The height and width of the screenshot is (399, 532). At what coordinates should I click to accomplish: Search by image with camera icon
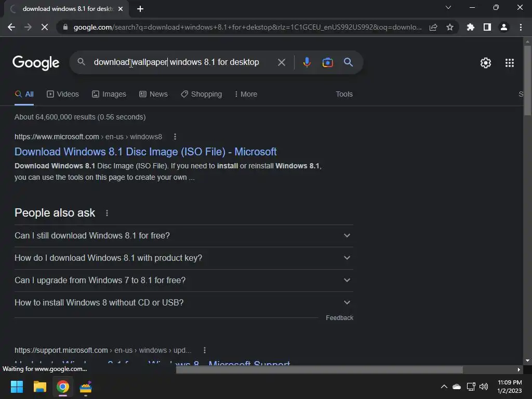[x=327, y=62]
